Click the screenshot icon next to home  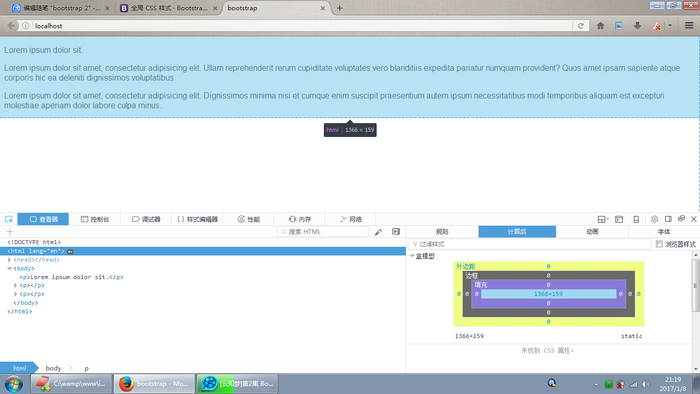[x=619, y=26]
